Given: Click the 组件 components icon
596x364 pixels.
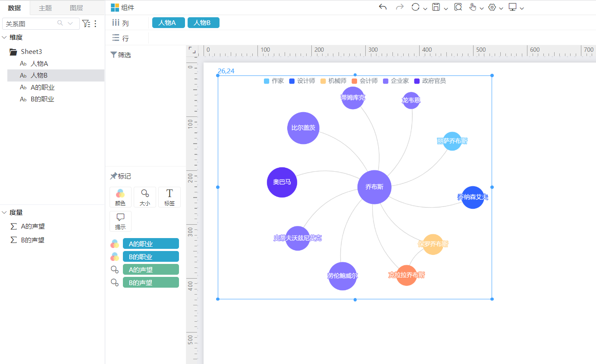Looking at the screenshot, I should (x=115, y=7).
